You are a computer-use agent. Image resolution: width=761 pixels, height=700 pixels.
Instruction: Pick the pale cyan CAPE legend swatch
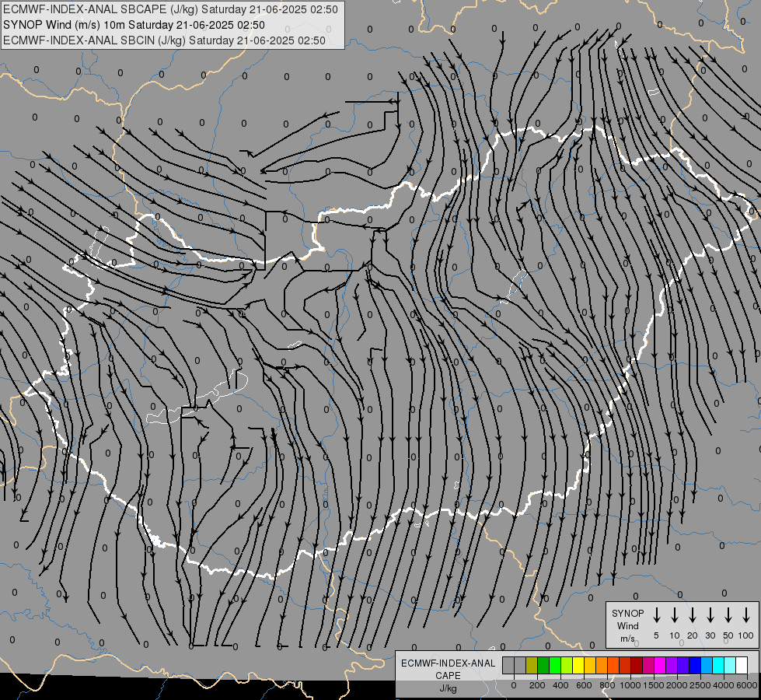point(730,665)
